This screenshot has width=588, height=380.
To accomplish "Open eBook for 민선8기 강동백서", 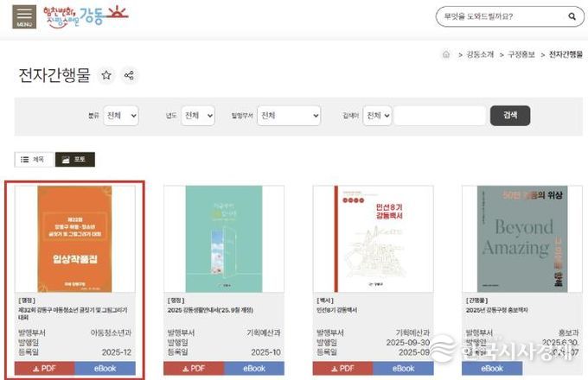I will point(404,369).
